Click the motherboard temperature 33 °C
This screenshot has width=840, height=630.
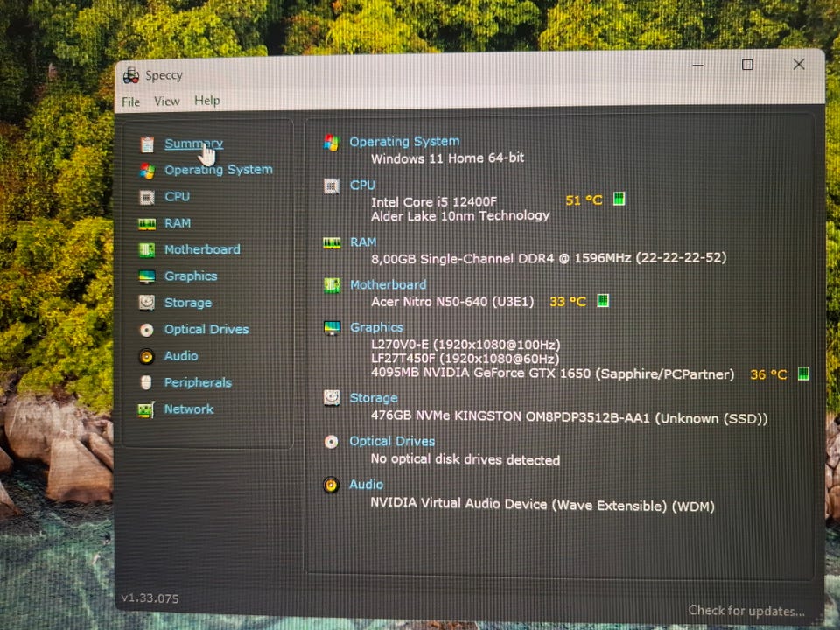coord(568,302)
